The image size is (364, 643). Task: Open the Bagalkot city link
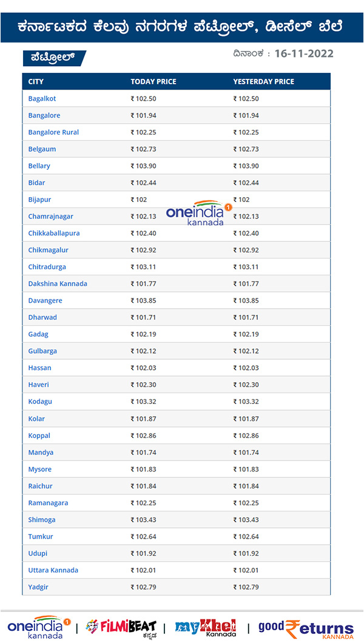(42, 98)
